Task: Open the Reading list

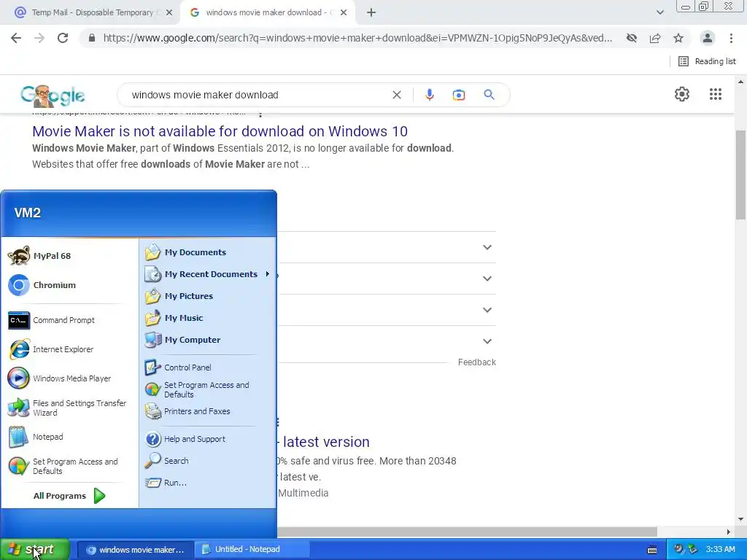Action: 707,61
